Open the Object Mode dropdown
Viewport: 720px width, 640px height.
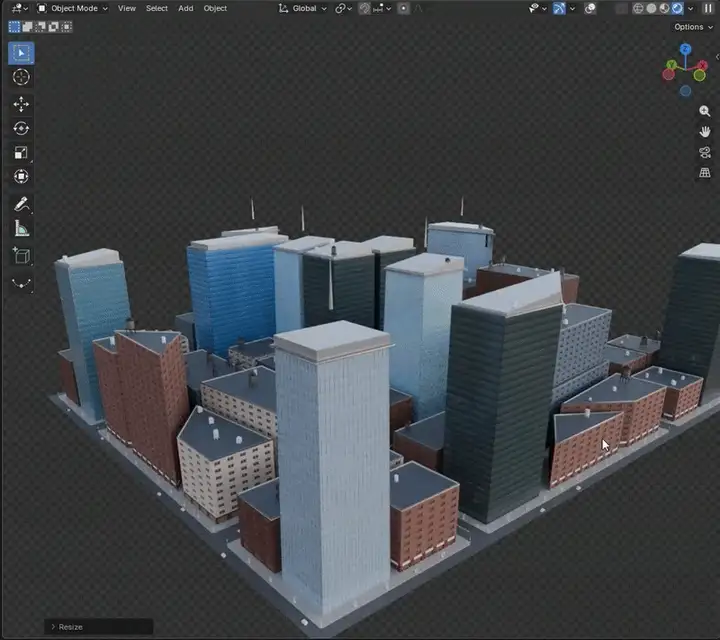click(73, 8)
